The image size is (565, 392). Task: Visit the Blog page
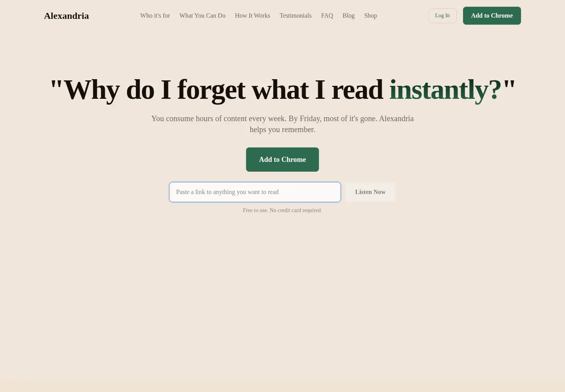[x=348, y=16]
